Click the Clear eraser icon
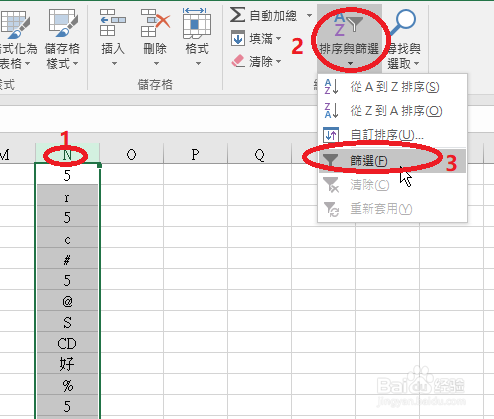The width and height of the screenshot is (494, 419). (238, 61)
